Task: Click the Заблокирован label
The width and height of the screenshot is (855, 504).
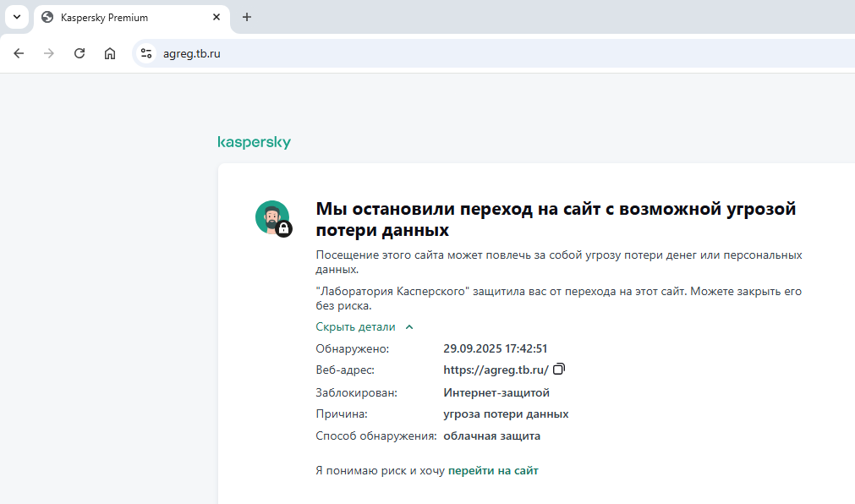Action: tap(357, 392)
